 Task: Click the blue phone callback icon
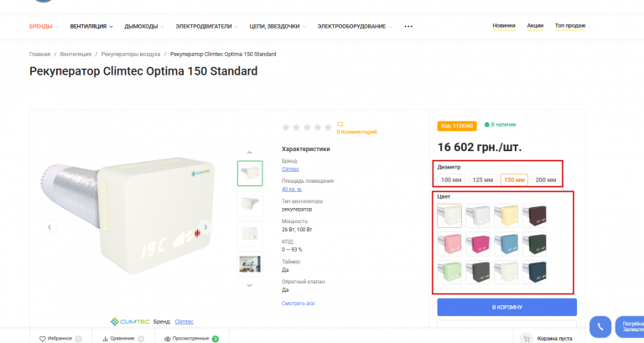click(599, 326)
